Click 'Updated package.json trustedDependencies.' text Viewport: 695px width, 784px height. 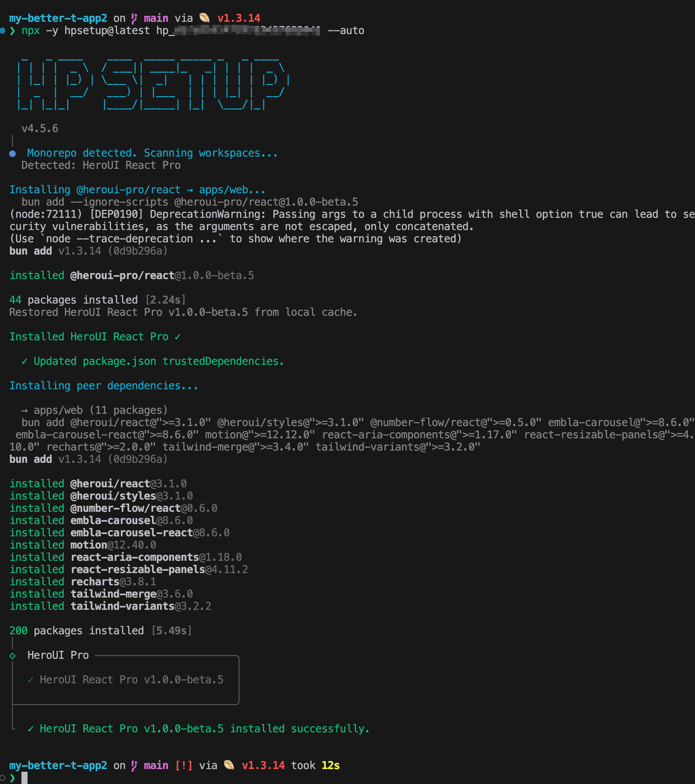click(x=159, y=361)
